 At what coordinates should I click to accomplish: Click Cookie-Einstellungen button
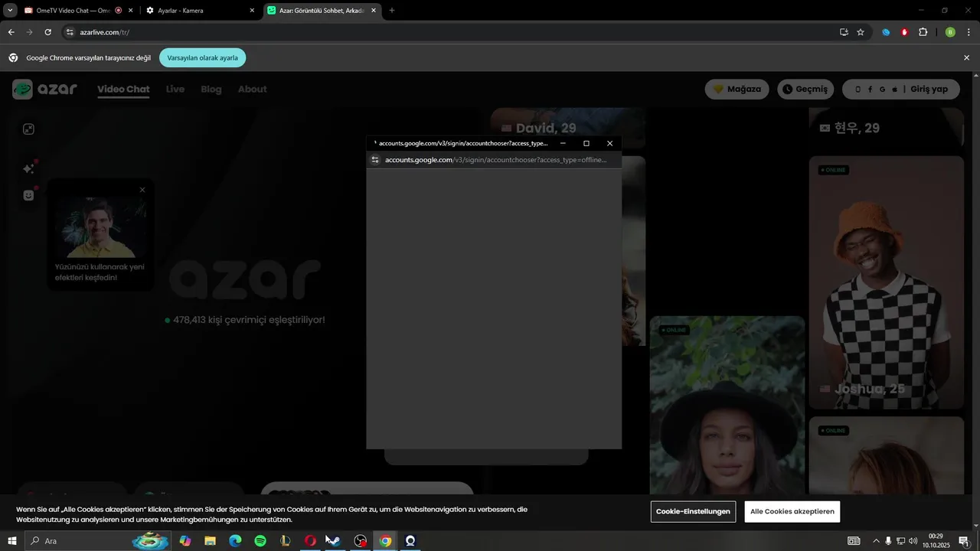693,511
